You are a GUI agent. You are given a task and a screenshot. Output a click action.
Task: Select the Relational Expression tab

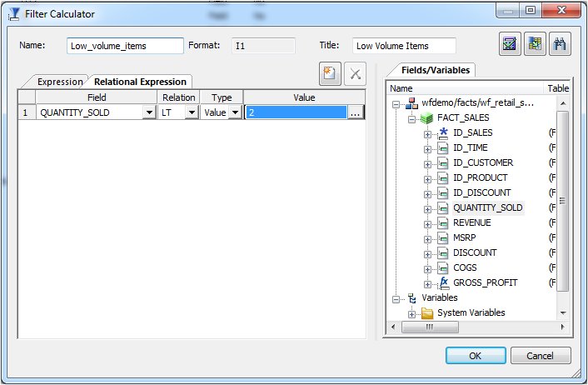point(140,82)
